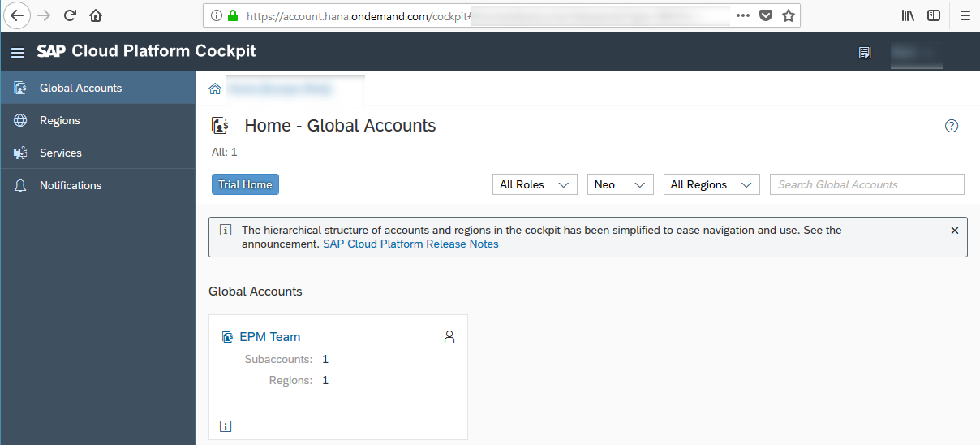Image resolution: width=980 pixels, height=445 pixels.
Task: Open SAP Cloud Platform Release Notes link
Action: click(410, 244)
